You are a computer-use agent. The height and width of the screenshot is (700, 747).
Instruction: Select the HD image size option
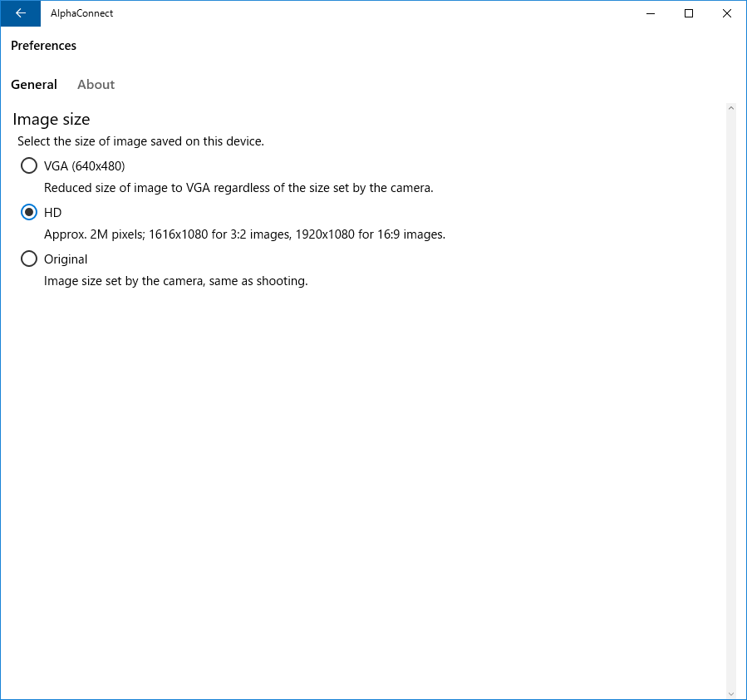pyautogui.click(x=29, y=213)
